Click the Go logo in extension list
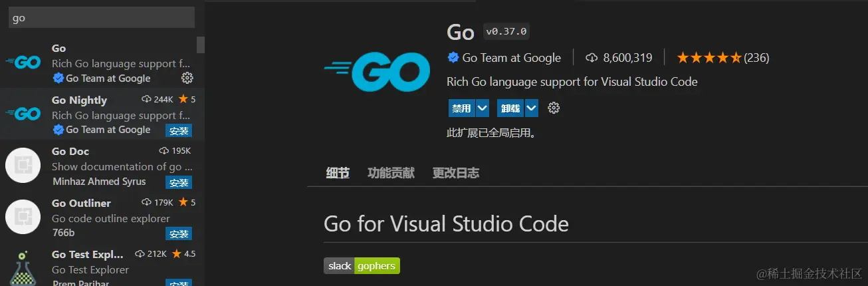The image size is (868, 286). pyautogui.click(x=23, y=63)
